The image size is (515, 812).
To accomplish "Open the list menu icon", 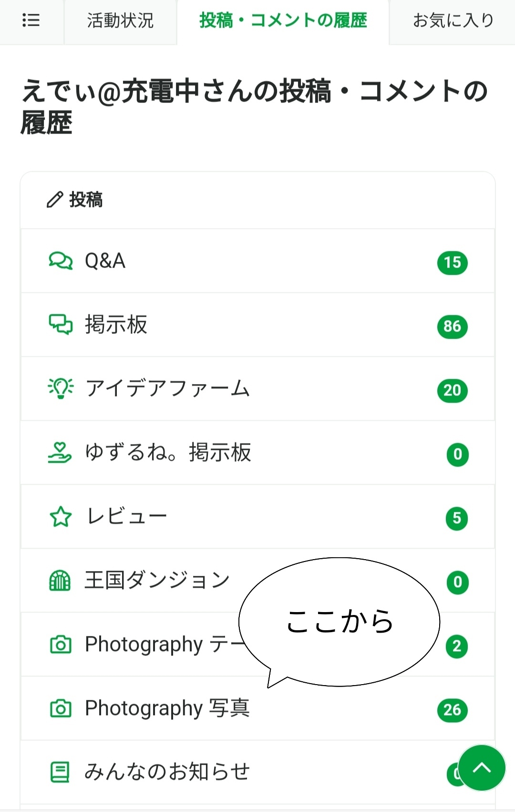I will click(x=31, y=21).
